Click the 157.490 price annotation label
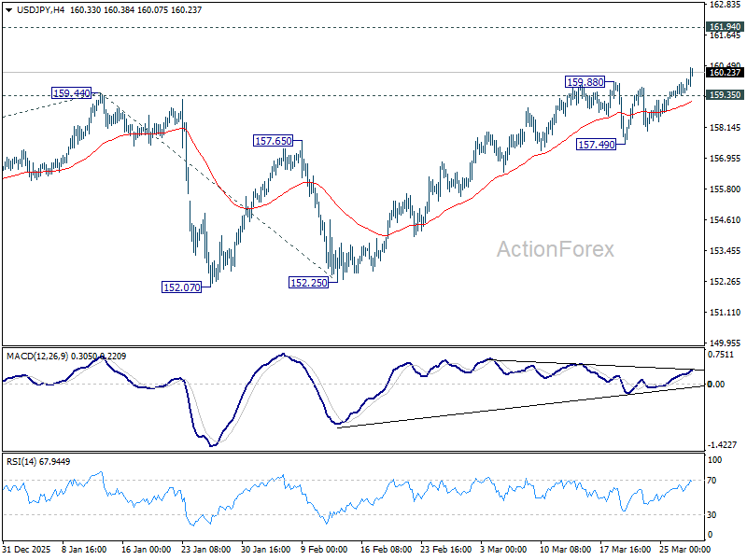 (x=598, y=144)
